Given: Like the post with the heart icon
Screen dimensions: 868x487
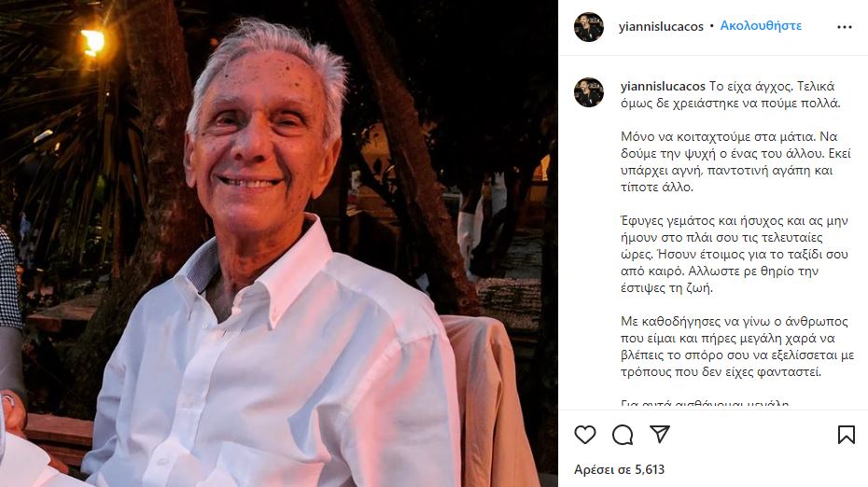Looking at the screenshot, I should tap(584, 435).
